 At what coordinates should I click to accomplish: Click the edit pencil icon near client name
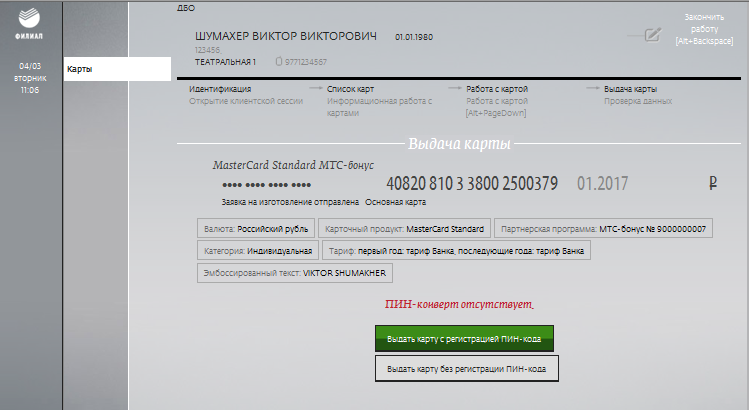pos(653,35)
